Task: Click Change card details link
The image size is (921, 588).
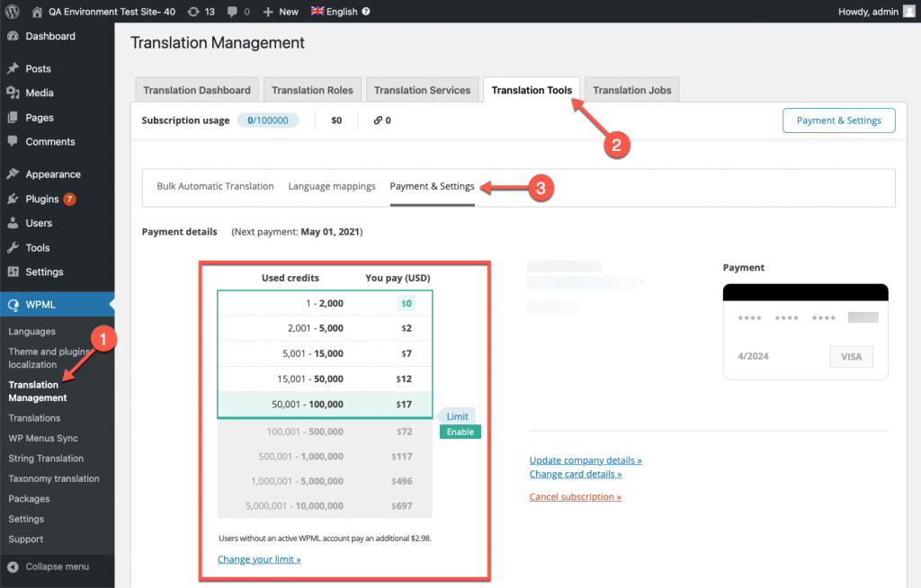Action: point(576,474)
